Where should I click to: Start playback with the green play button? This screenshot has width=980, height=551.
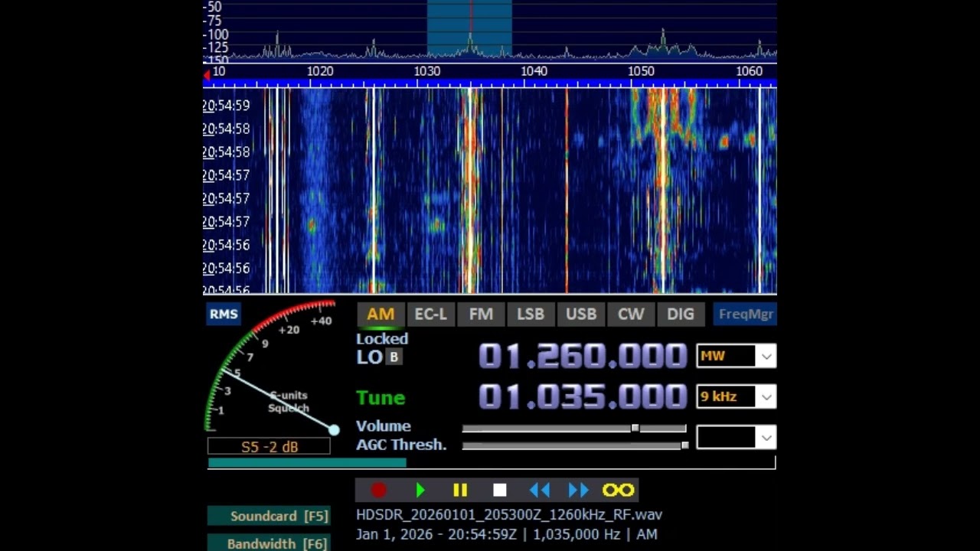pyautogui.click(x=420, y=491)
